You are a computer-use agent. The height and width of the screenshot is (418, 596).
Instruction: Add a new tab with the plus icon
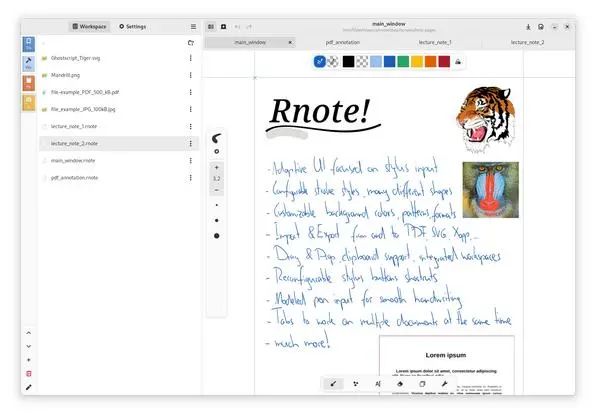point(224,27)
